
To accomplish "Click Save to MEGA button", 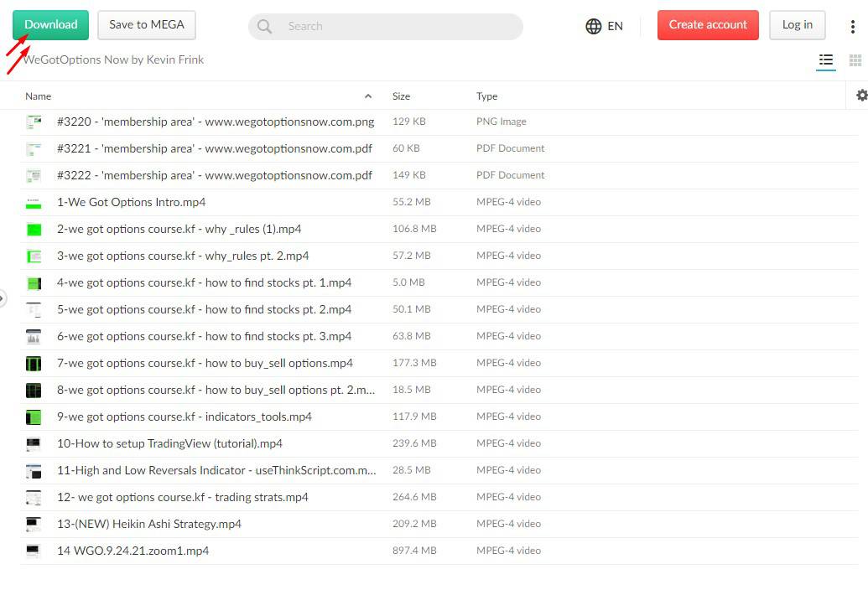I will coord(147,25).
